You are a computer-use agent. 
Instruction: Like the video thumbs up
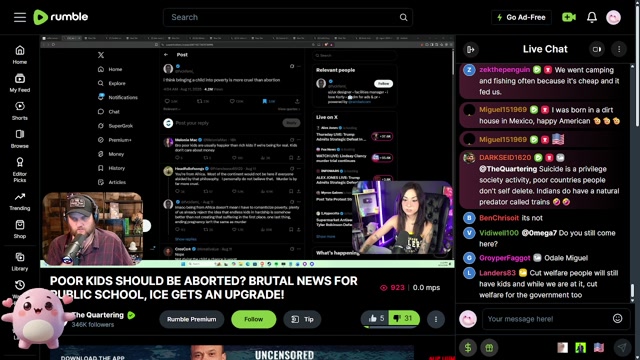[376, 318]
